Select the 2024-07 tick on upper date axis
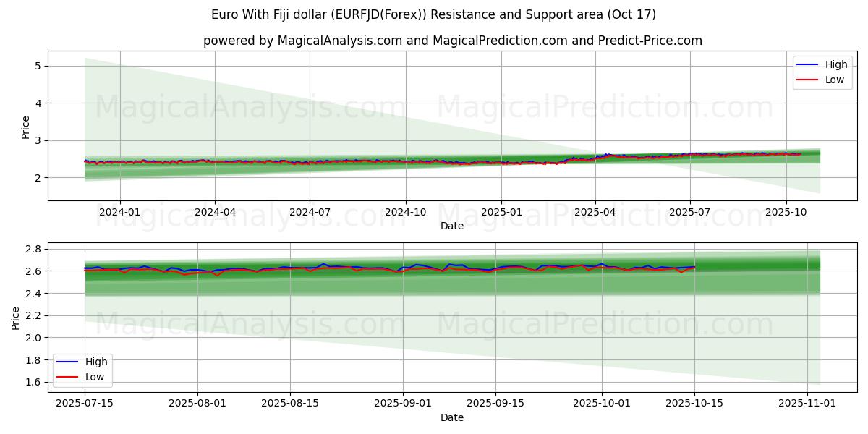This screenshot has height=434, width=868. [x=310, y=212]
